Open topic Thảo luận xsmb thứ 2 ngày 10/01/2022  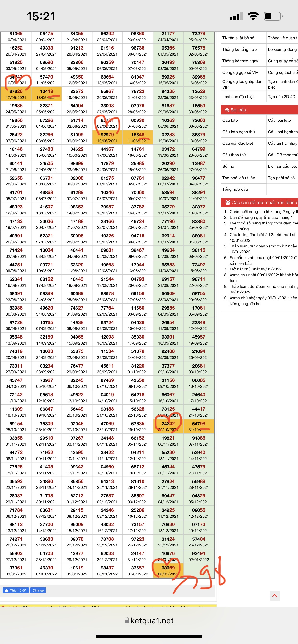tap(263, 249)
